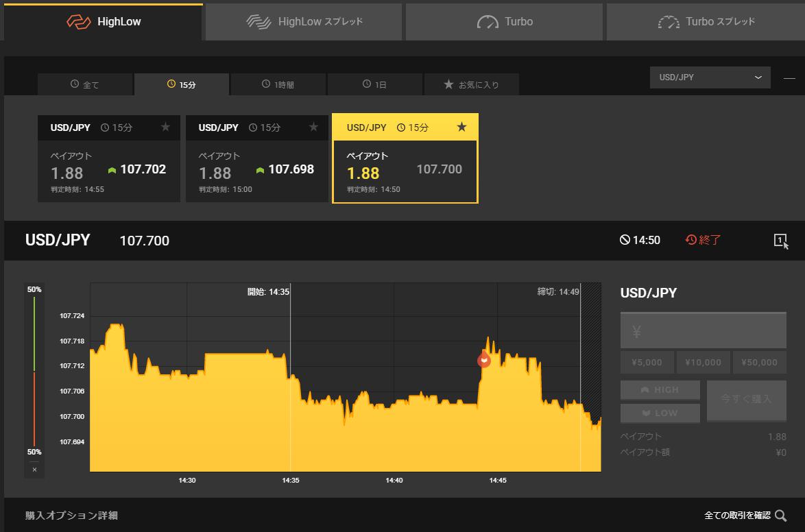This screenshot has height=532, width=805.
Task: Open the HighLow trading tab
Action: (x=103, y=21)
